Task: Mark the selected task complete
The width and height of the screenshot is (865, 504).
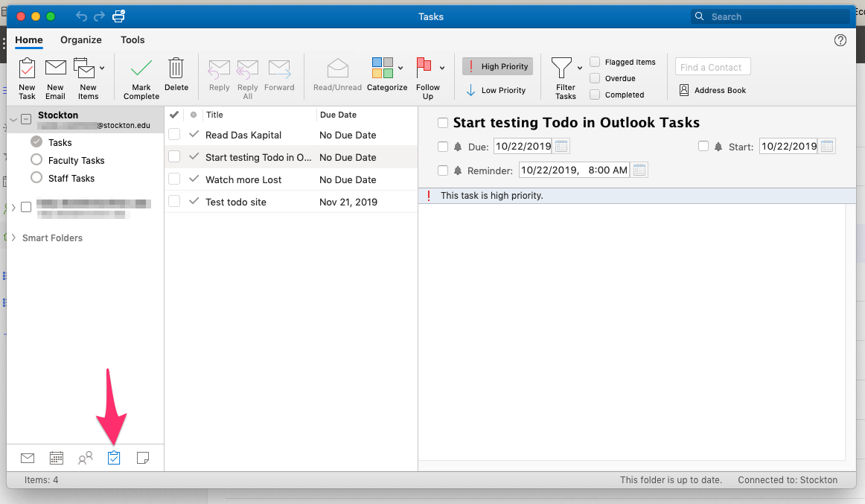Action: (141, 79)
